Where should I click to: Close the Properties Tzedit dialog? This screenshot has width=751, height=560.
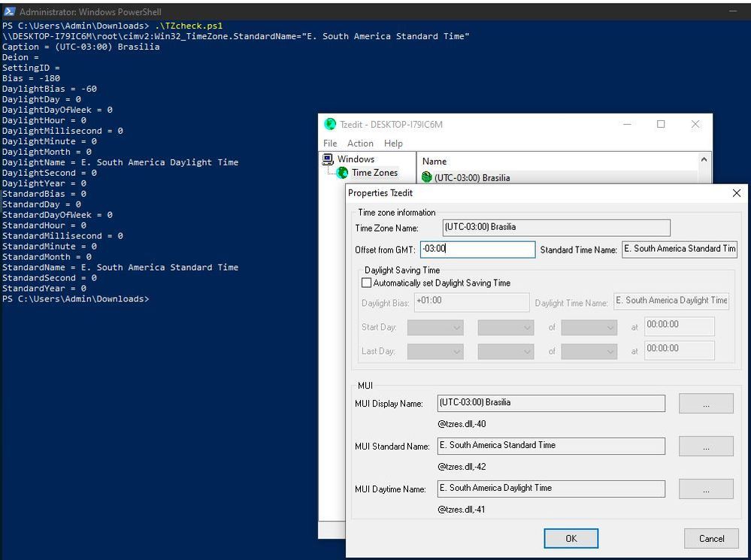737,192
